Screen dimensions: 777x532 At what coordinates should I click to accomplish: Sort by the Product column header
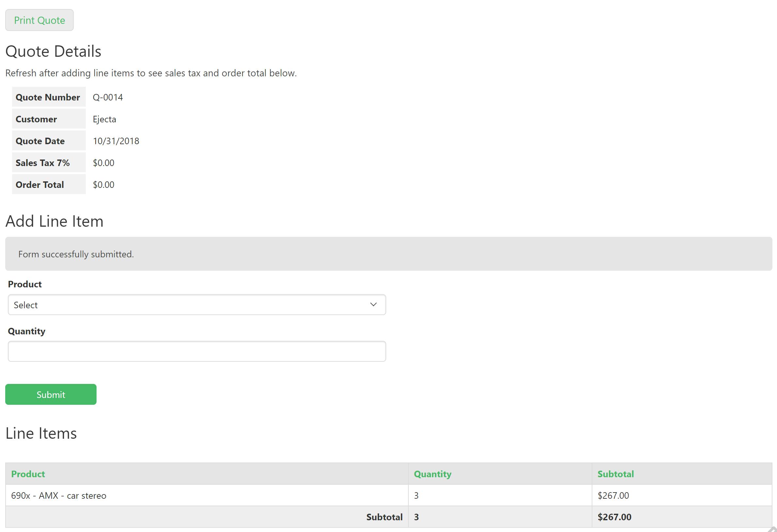(x=28, y=474)
